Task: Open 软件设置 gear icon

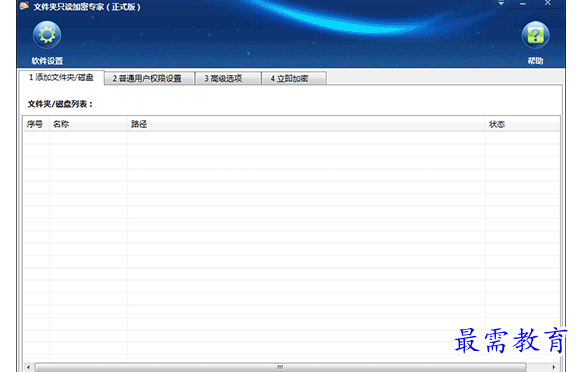Action: tap(47, 35)
